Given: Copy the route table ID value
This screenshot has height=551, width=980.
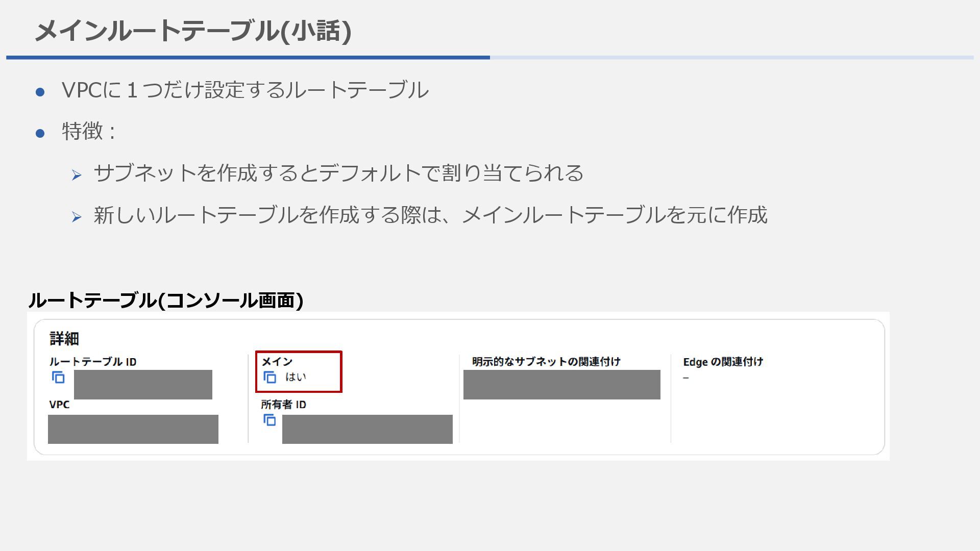Looking at the screenshot, I should (58, 378).
